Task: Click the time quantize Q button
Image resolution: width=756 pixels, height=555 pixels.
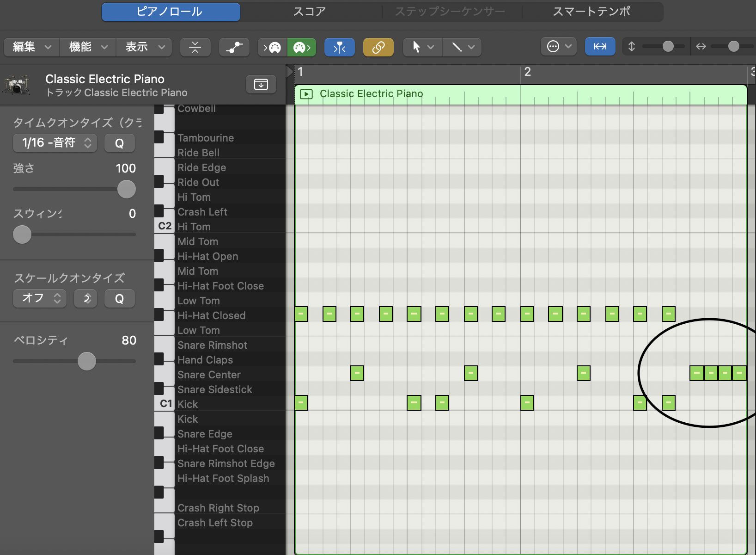Action: pos(119,143)
